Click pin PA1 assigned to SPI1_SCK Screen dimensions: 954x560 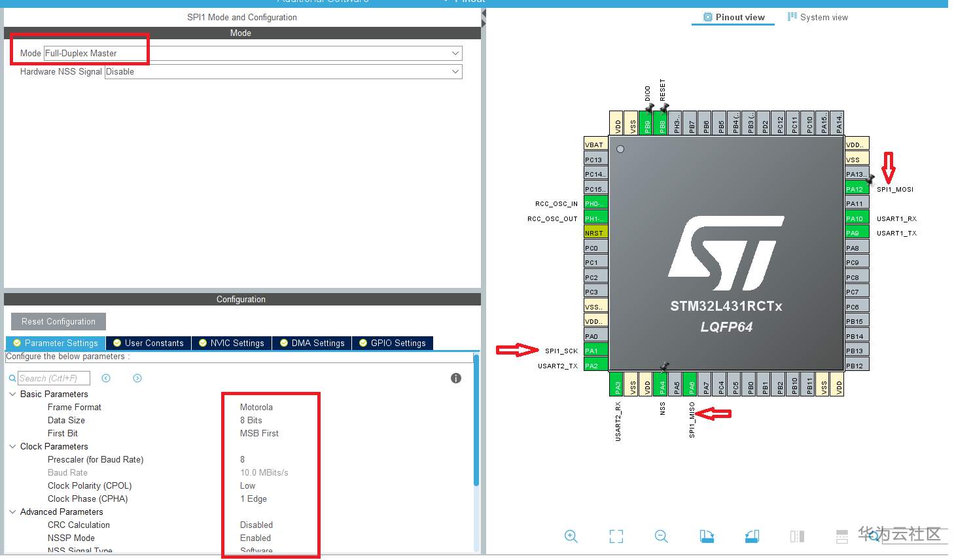[596, 351]
